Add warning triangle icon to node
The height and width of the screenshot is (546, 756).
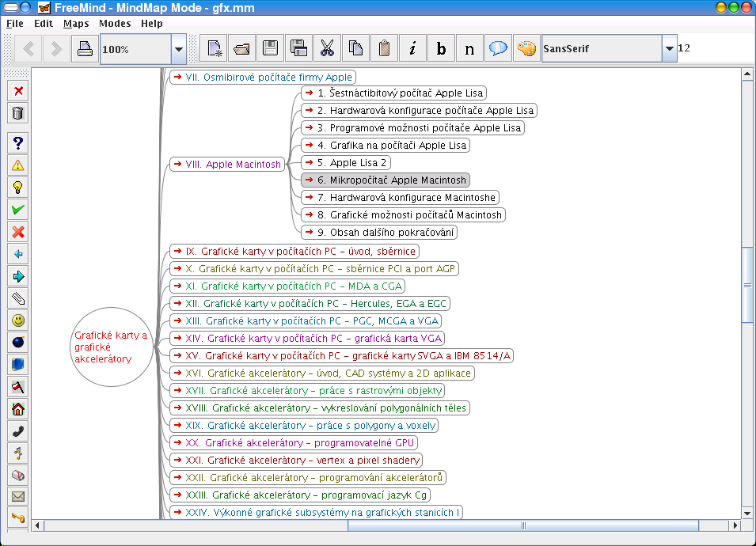[x=18, y=165]
